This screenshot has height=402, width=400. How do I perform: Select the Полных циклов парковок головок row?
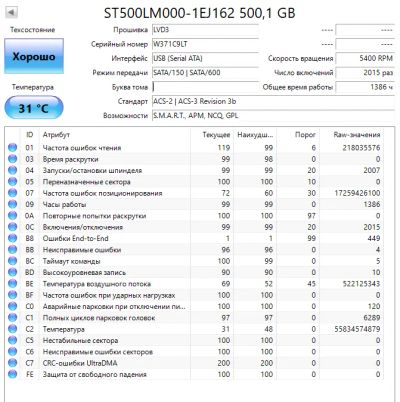(x=195, y=318)
